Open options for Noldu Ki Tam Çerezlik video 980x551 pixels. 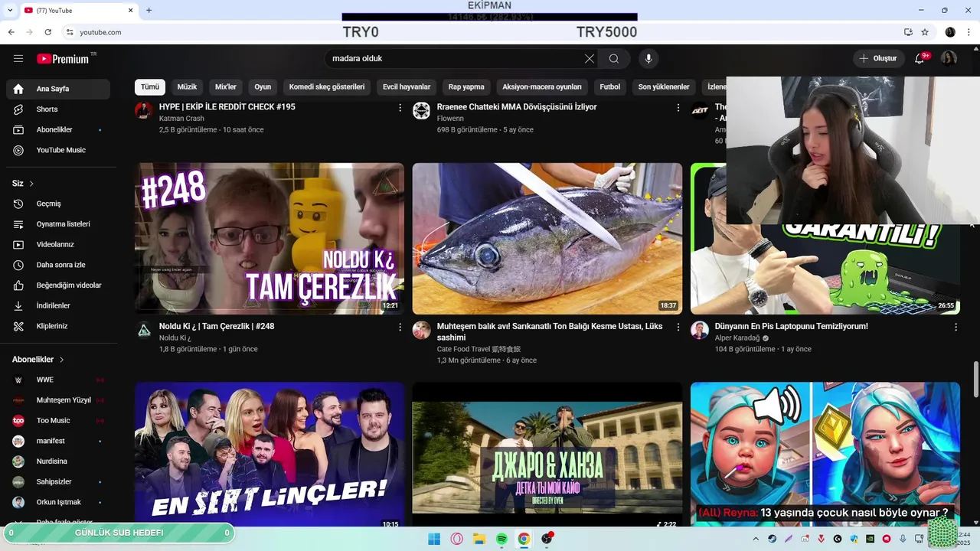coord(400,327)
